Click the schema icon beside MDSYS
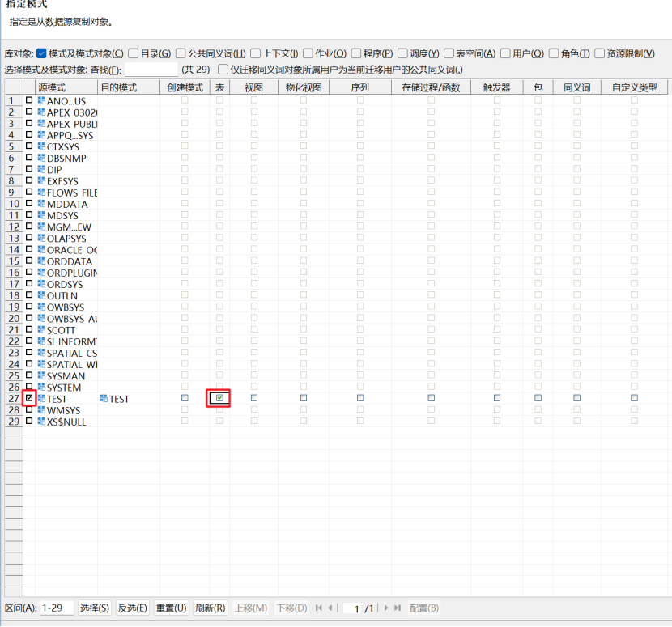672x627 pixels. point(41,215)
